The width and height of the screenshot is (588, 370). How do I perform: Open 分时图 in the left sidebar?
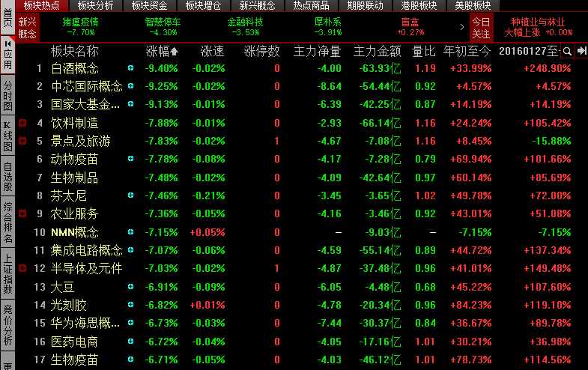pos(7,96)
